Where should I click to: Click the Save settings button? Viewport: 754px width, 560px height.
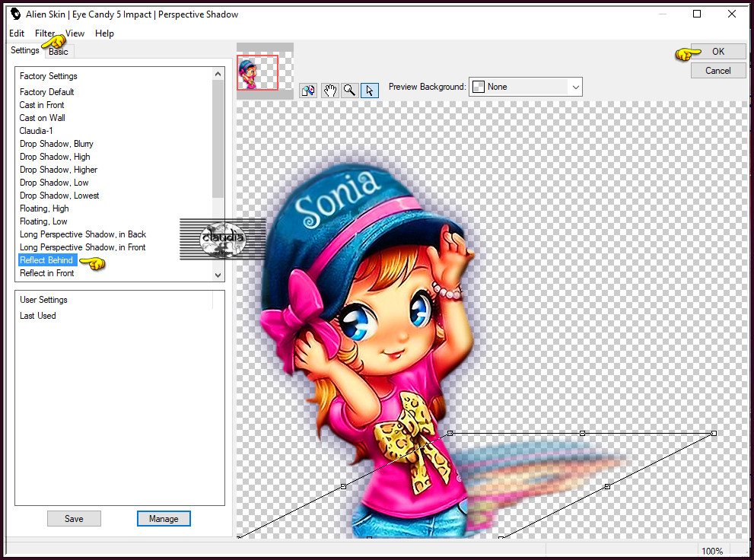74,519
